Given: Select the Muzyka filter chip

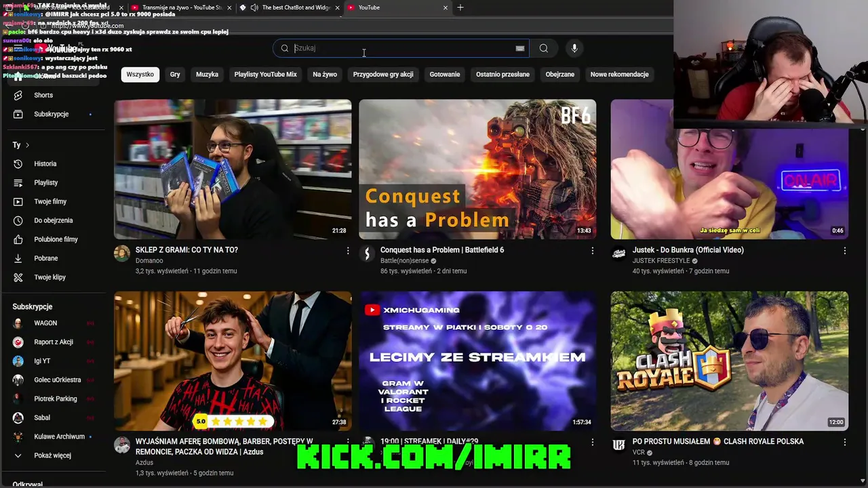Looking at the screenshot, I should (x=207, y=75).
